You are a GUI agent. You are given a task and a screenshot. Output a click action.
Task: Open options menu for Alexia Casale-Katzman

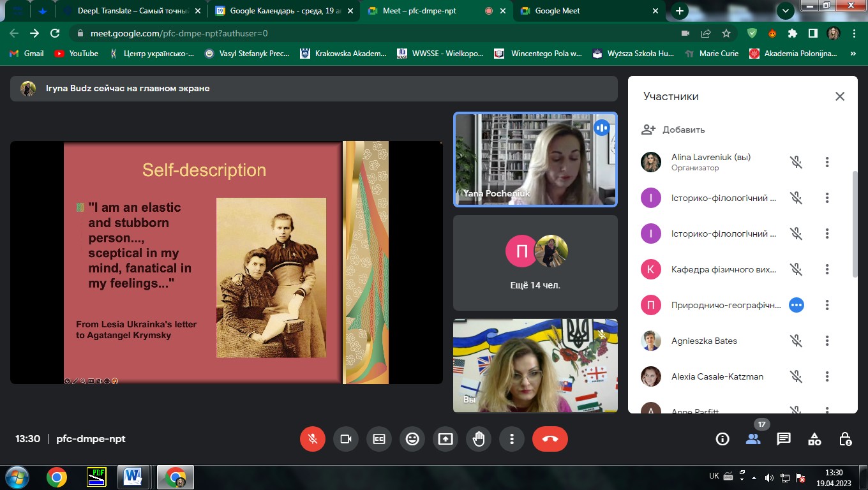(x=827, y=376)
